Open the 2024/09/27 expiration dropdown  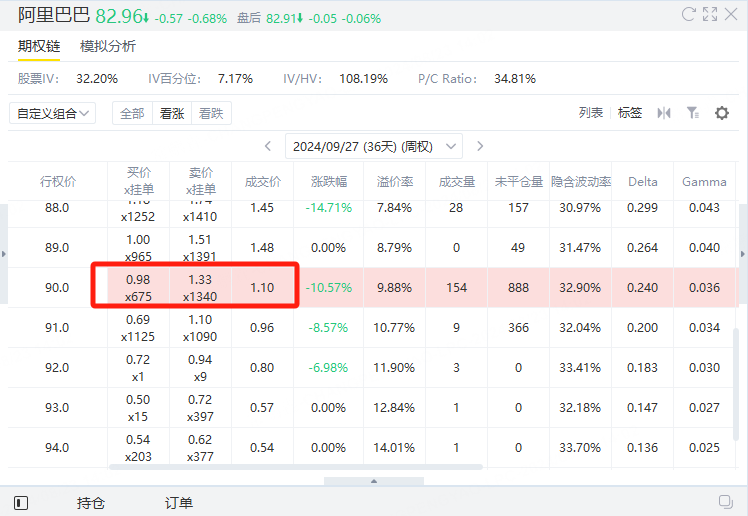click(x=374, y=146)
